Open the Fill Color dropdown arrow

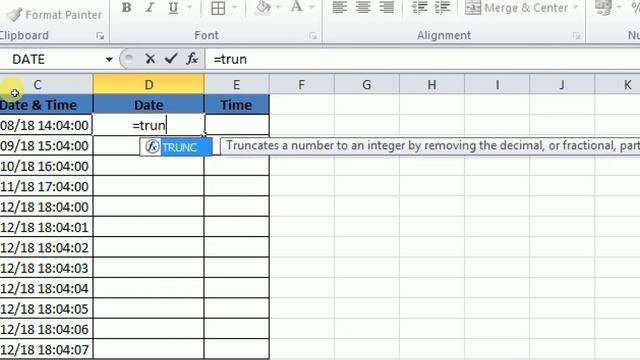pyautogui.click(x=278, y=7)
